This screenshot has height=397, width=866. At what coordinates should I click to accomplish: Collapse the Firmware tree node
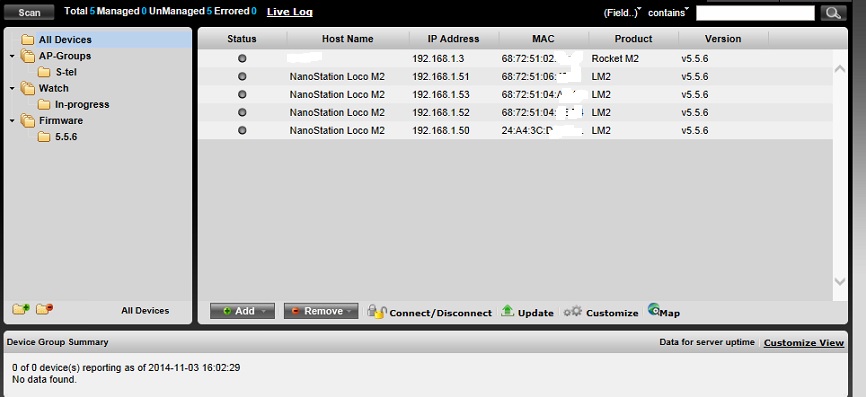[x=12, y=121]
